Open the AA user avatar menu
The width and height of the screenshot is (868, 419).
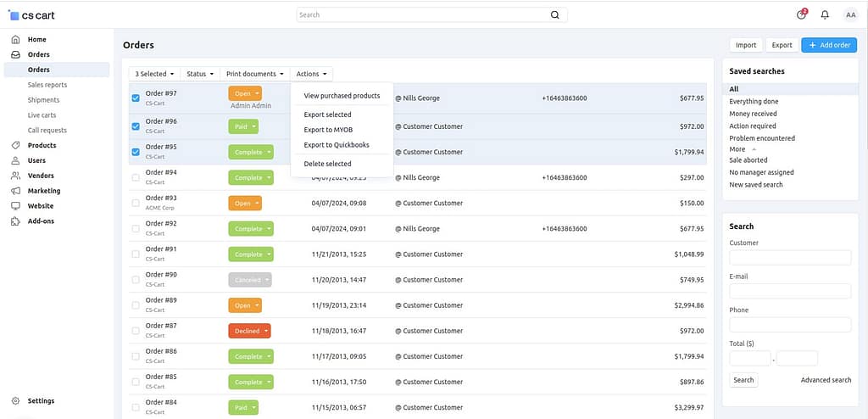pos(850,15)
